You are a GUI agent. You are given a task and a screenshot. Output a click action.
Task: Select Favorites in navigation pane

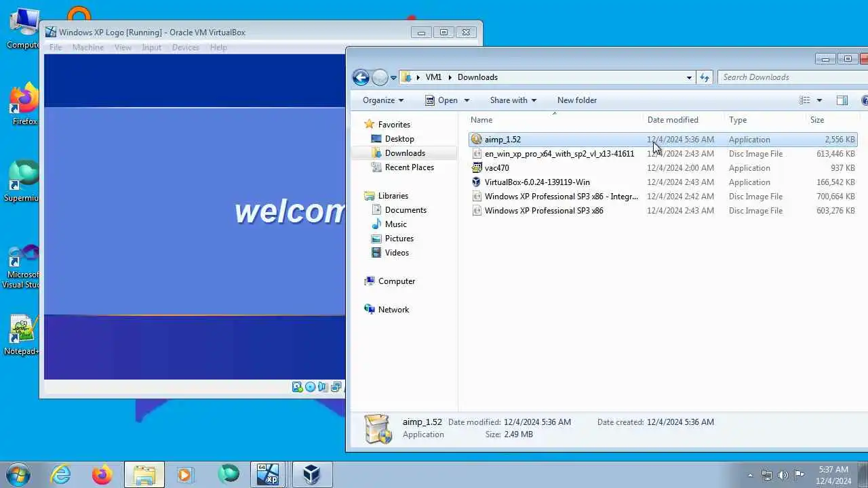[394, 125]
